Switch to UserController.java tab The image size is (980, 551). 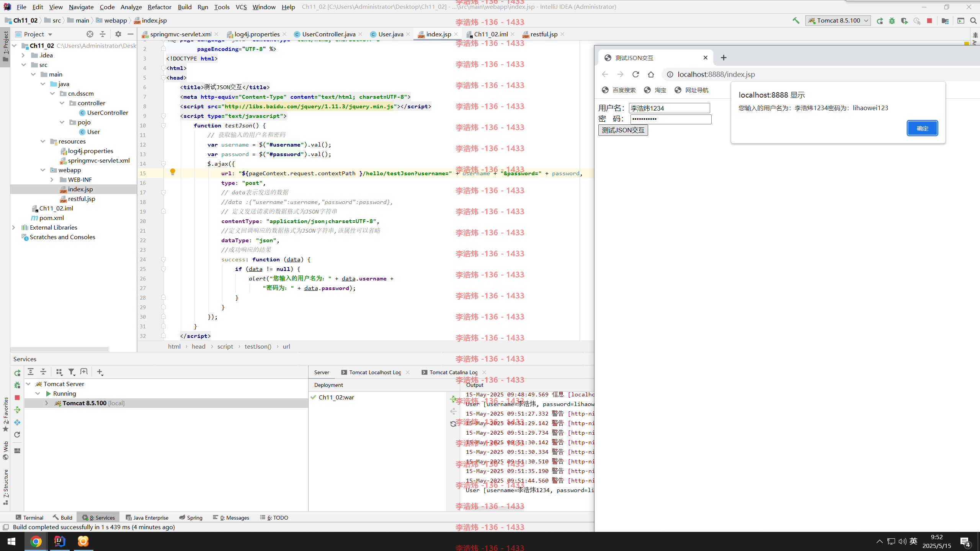click(x=328, y=34)
